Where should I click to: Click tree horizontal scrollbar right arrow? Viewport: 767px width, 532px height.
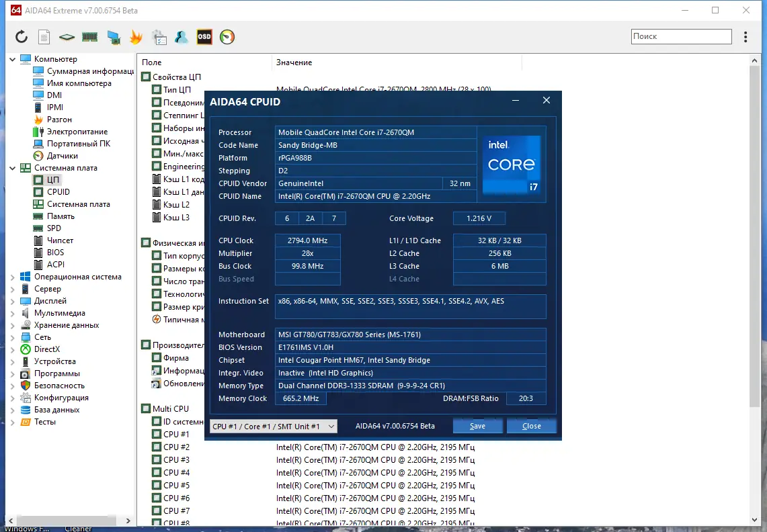(x=128, y=521)
